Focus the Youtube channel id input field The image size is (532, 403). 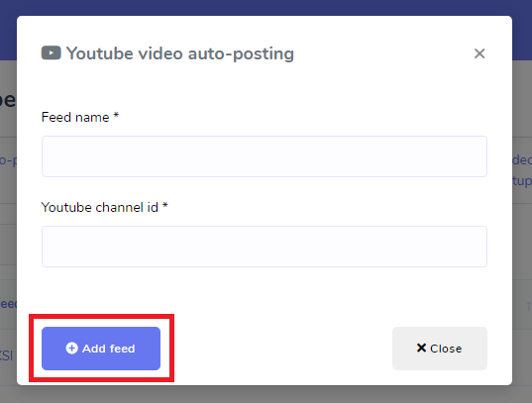[265, 247]
